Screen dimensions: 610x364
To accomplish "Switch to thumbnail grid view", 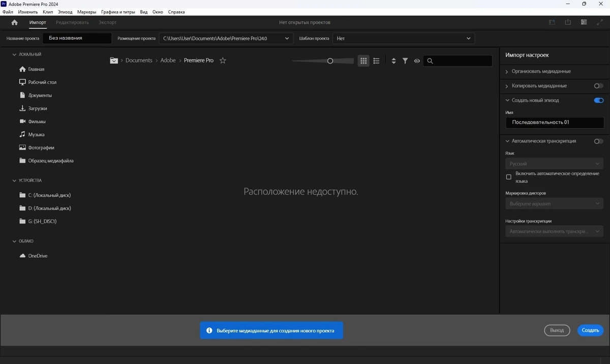I will coord(363,61).
